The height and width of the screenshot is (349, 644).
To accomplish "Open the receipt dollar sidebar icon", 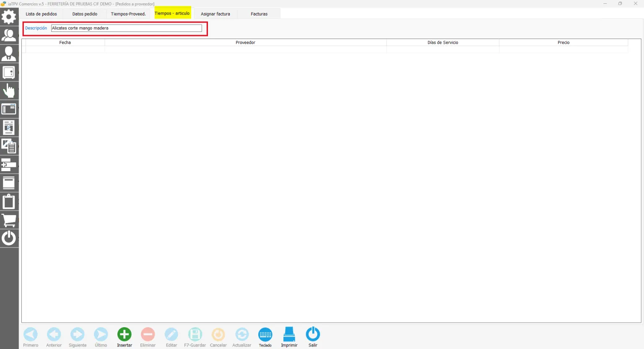I will pos(9,128).
